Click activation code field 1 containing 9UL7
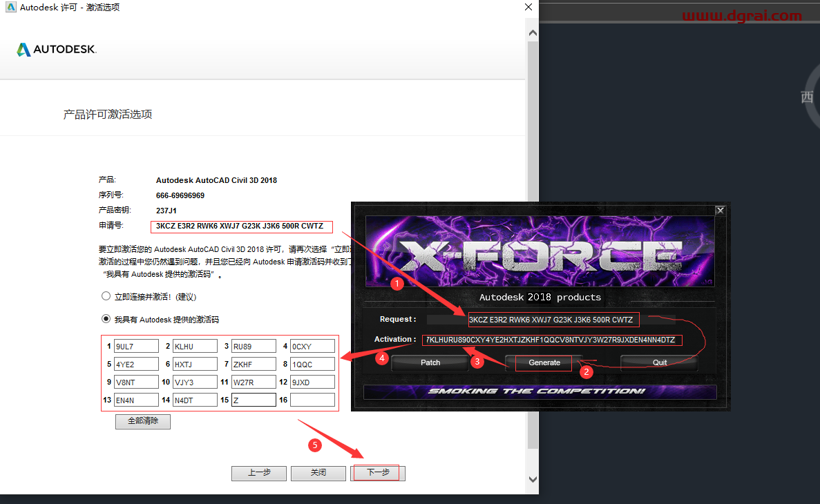 tap(136, 346)
